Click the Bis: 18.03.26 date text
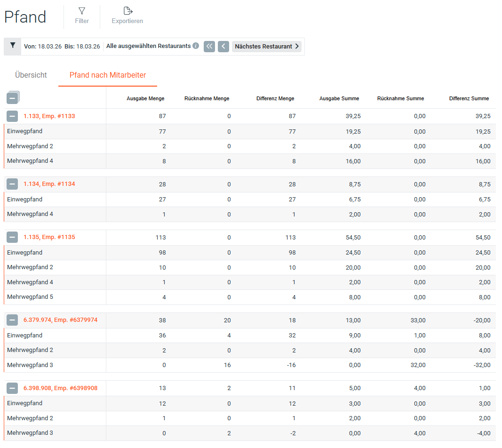Image resolution: width=502 pixels, height=448 pixels. coord(82,47)
